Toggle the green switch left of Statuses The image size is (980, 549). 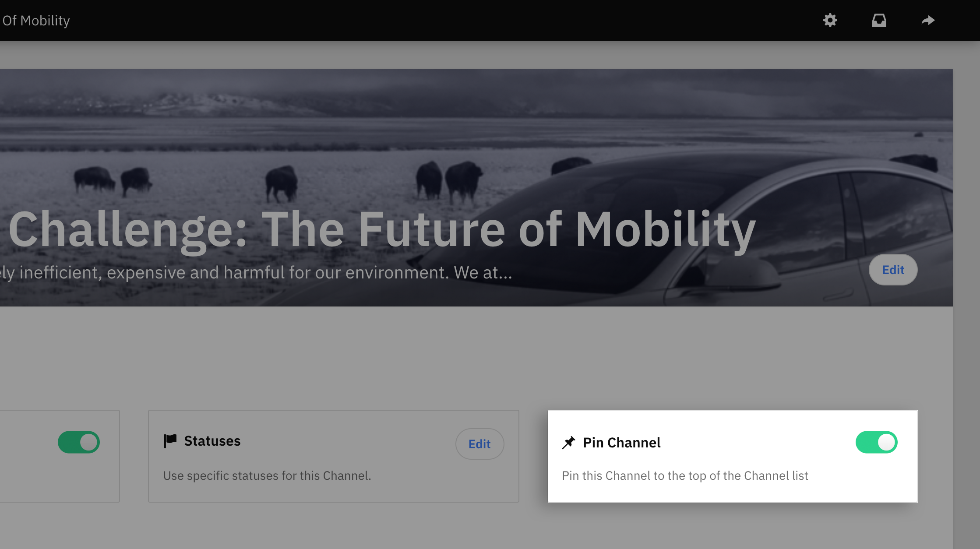[79, 442]
